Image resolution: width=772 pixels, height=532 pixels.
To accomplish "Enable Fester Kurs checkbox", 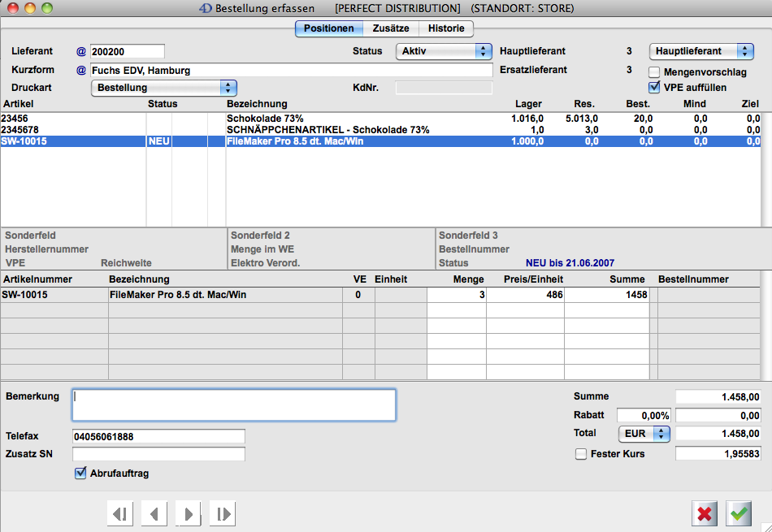I will (581, 454).
